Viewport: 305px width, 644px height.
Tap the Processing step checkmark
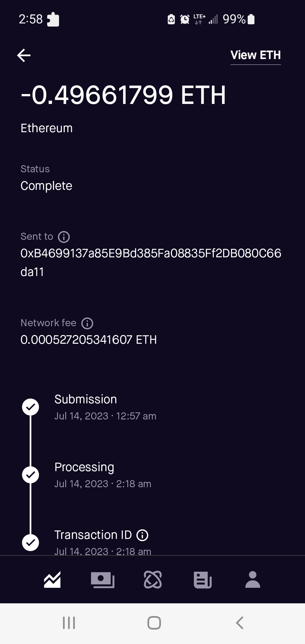[x=30, y=475]
